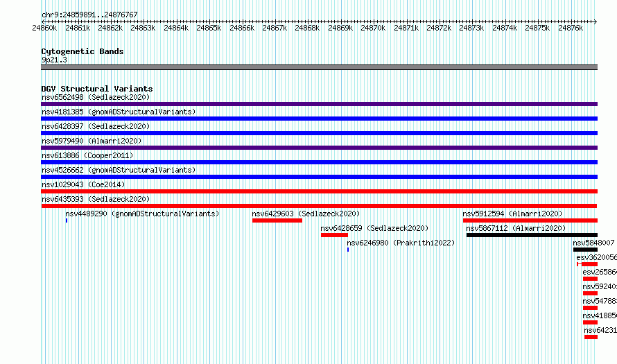This screenshot has height=364, width=617.
Task: Click the DGV Structural Variants track title
Action: [x=97, y=89]
